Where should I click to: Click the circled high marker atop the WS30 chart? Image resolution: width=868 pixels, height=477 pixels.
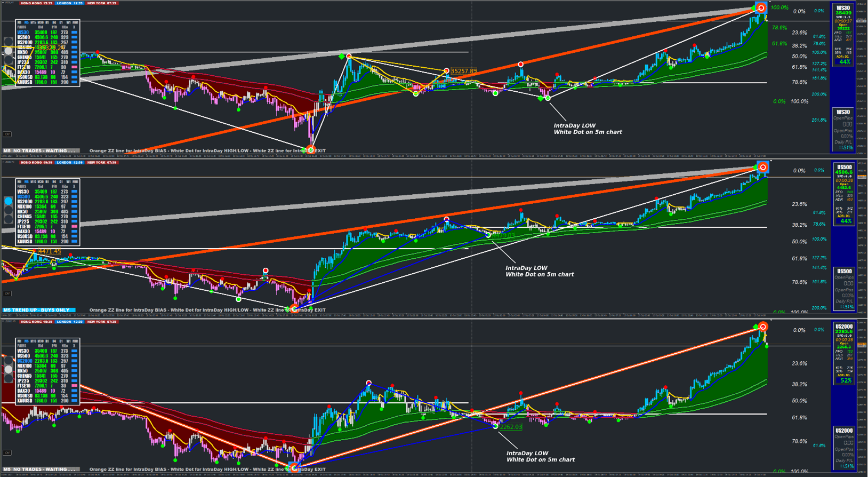(761, 7)
